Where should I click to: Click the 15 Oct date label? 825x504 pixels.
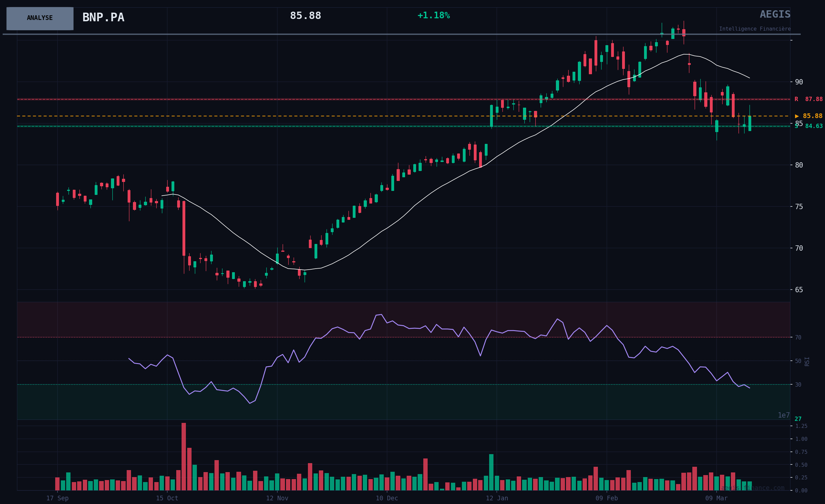click(x=167, y=498)
